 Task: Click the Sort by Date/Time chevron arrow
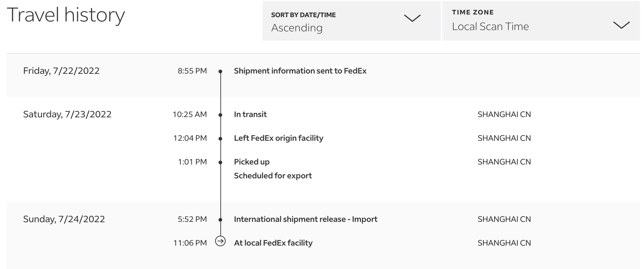click(x=412, y=18)
